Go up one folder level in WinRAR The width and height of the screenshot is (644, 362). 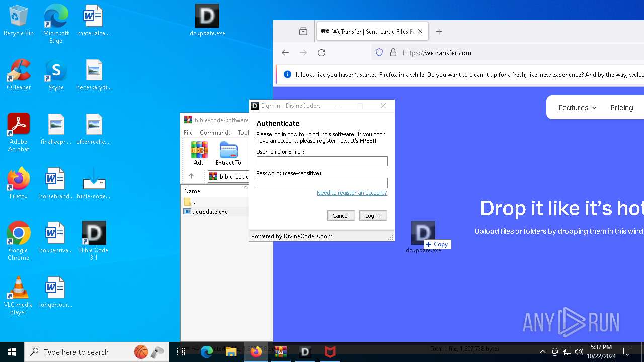[x=191, y=176]
